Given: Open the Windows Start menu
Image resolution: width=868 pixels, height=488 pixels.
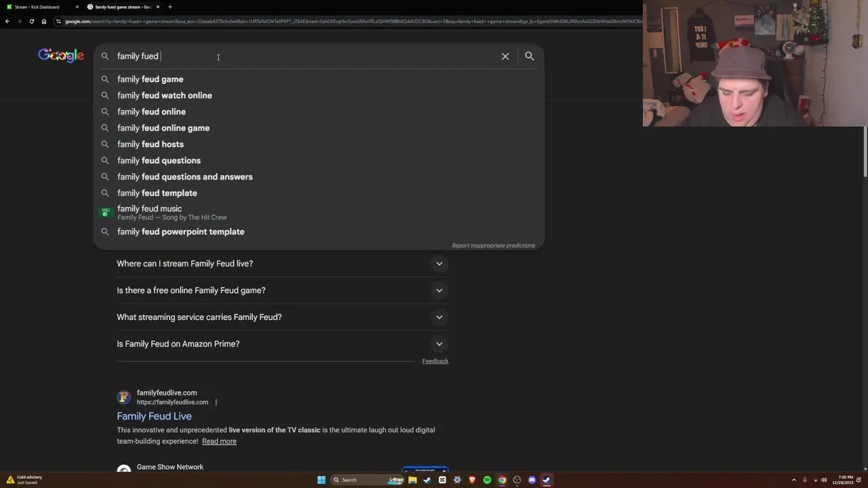Looking at the screenshot, I should click(x=321, y=480).
